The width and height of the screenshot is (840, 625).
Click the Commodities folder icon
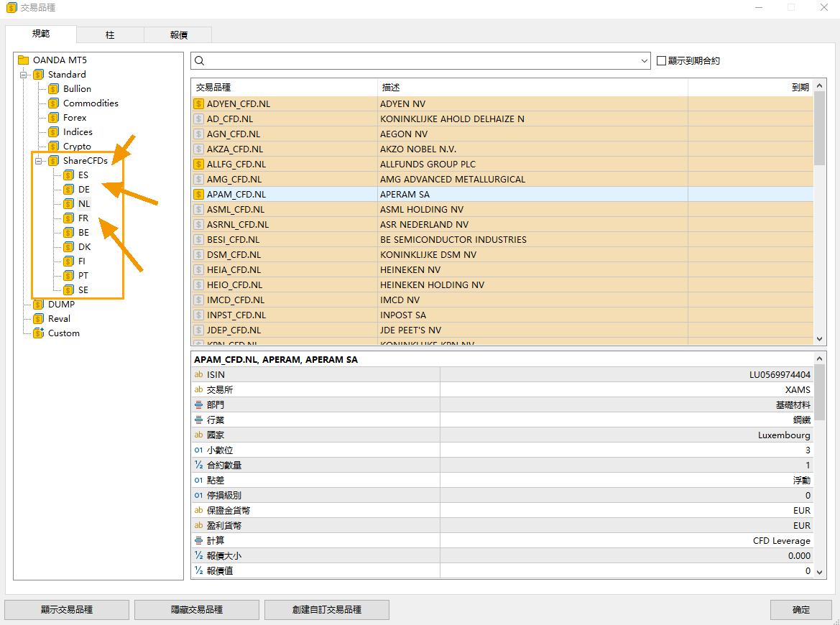coord(54,103)
